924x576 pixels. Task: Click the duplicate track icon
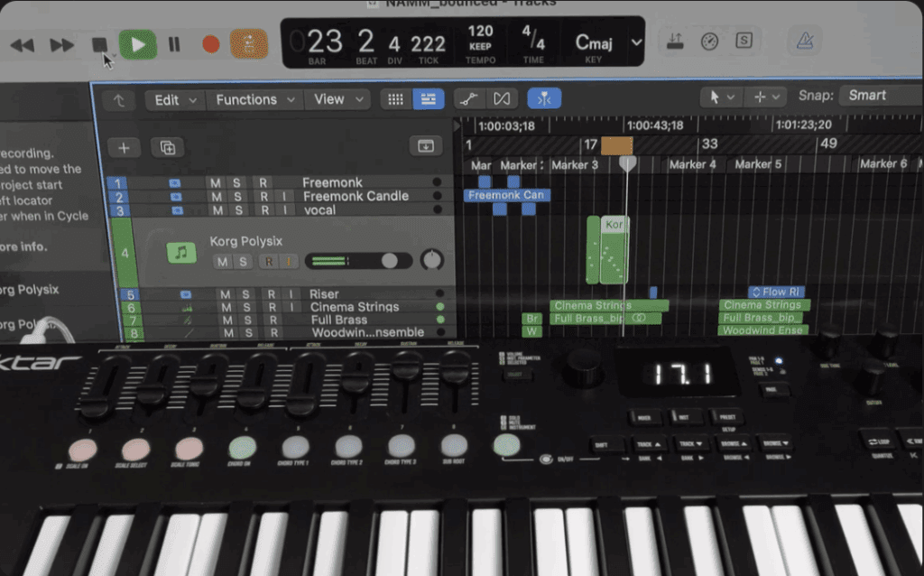coord(167,147)
